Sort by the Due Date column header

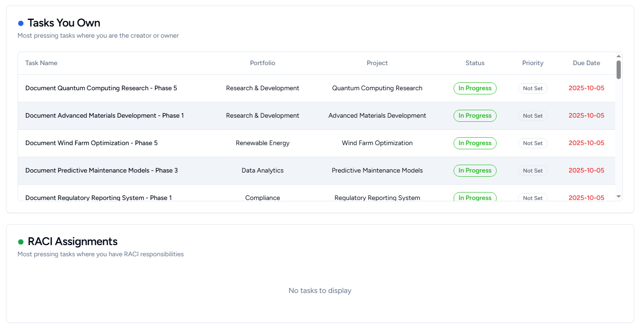[x=586, y=63]
